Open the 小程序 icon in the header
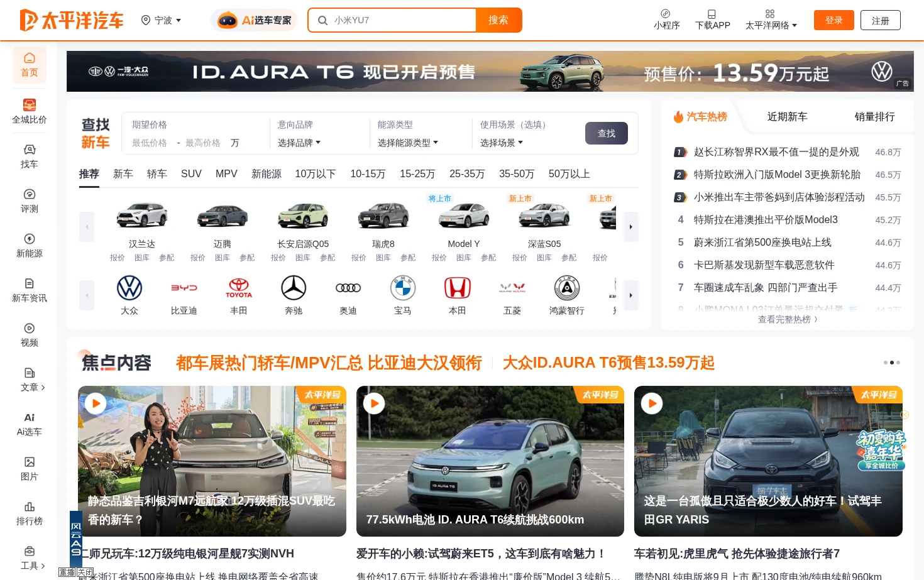 pyautogui.click(x=666, y=19)
